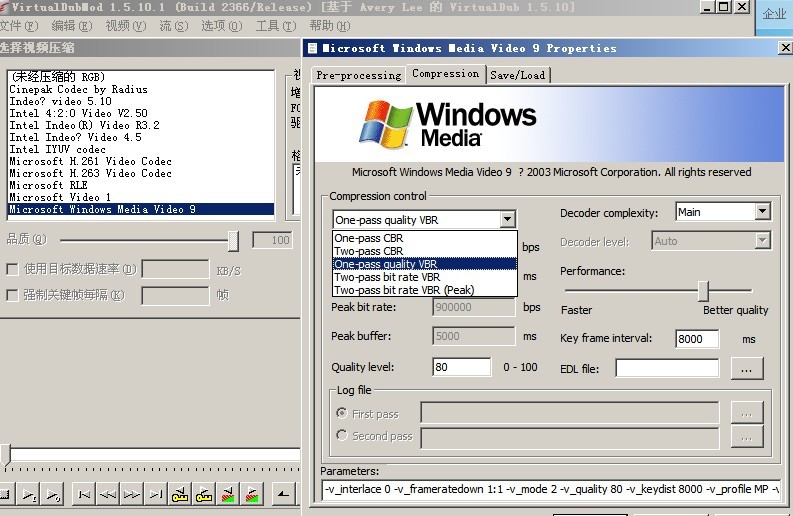Open the 编辑(E) menu
793x516 pixels.
pyautogui.click(x=72, y=26)
